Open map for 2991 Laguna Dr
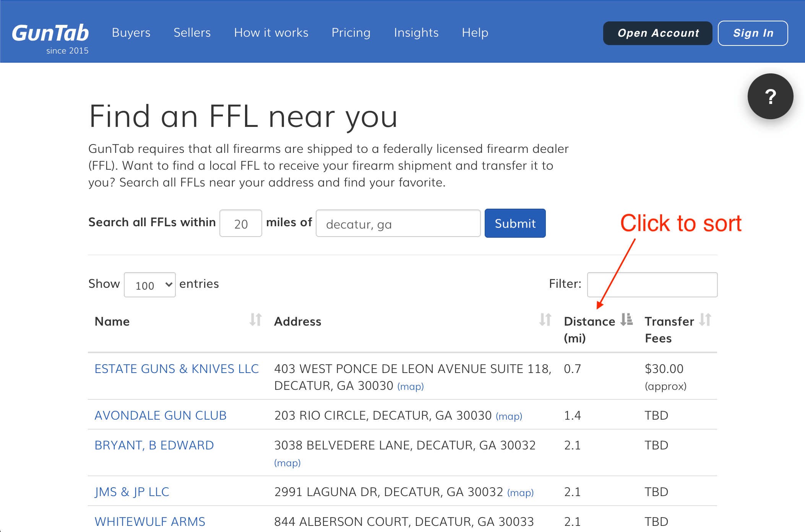 tap(521, 493)
